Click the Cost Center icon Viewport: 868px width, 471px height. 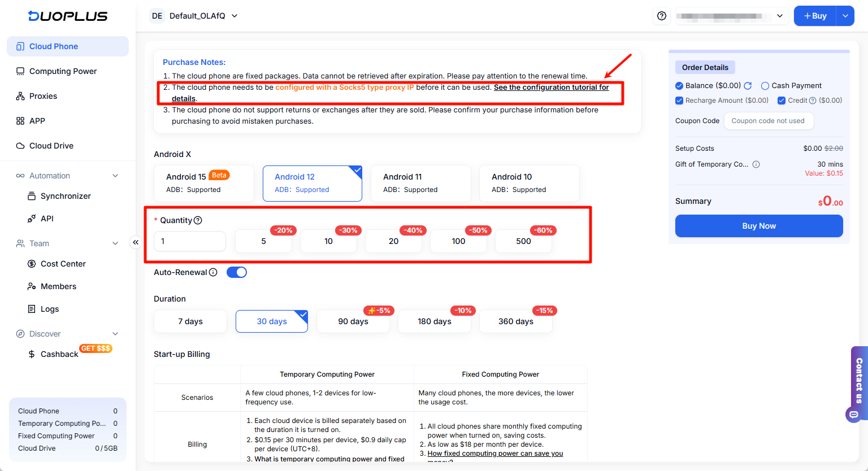coord(33,264)
